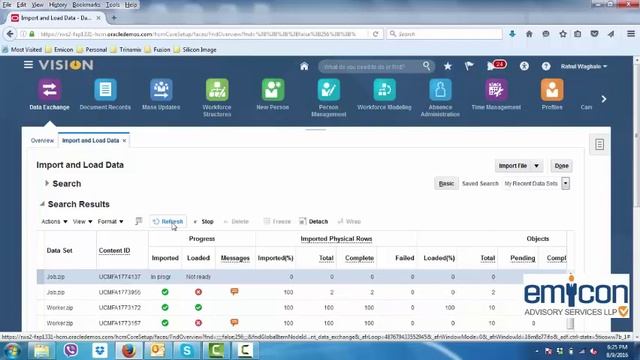Open Firefox downloads arrow icon
Image resolution: width=640 pixels, height=360 pixels.
click(512, 34)
